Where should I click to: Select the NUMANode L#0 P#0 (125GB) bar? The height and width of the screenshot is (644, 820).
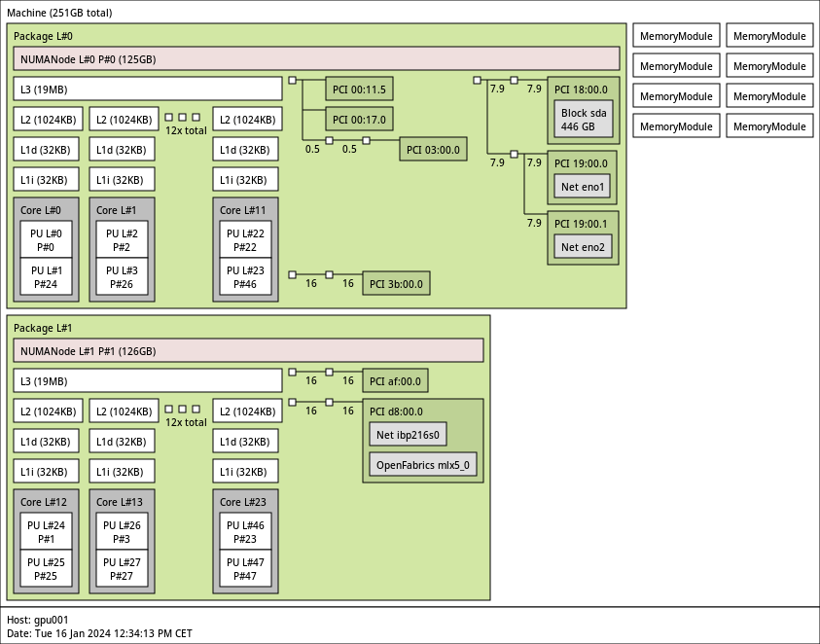coord(316,58)
